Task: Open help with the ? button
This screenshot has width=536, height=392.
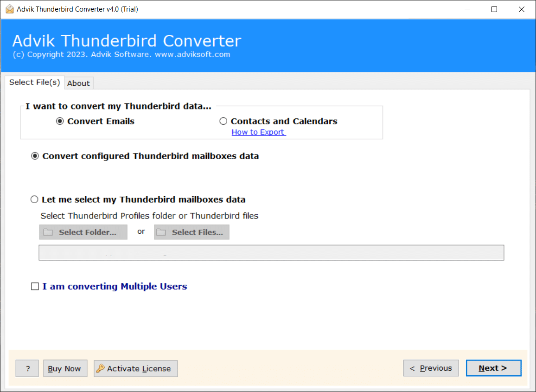Action: point(27,368)
